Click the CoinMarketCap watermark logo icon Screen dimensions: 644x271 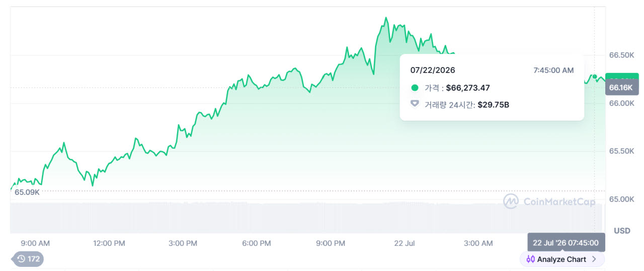click(x=511, y=201)
